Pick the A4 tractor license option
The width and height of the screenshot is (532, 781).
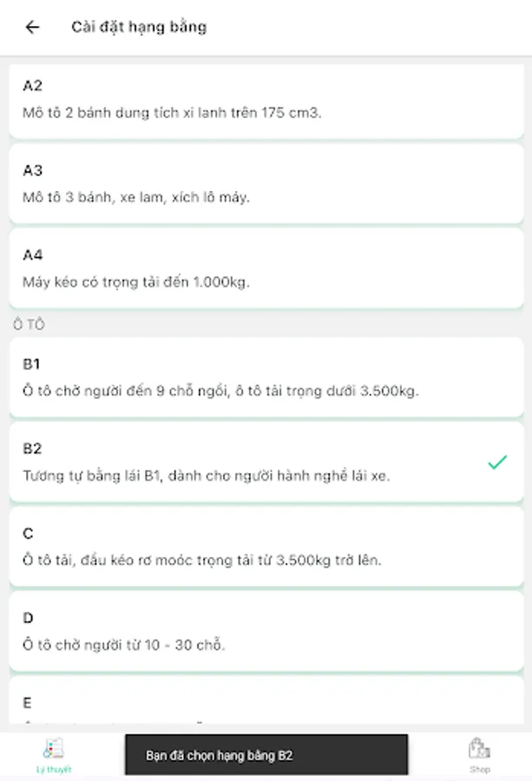point(266,268)
